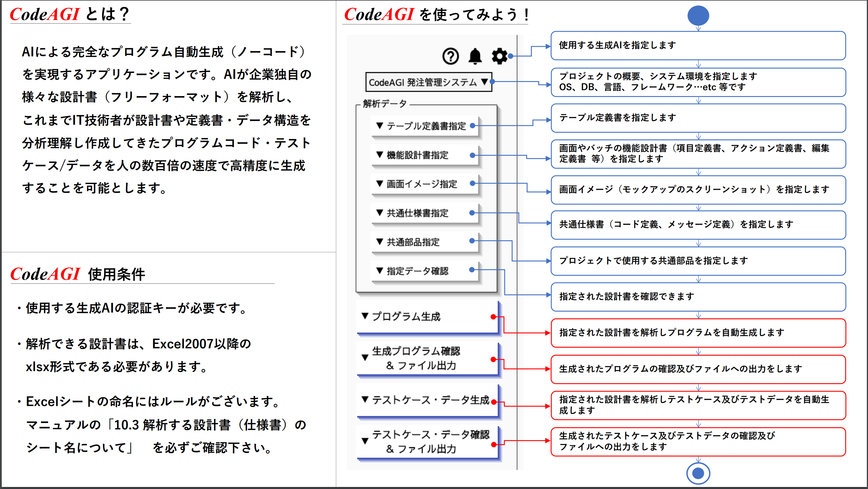This screenshot has width=868, height=489.
Task: Click the red プログラムを自動生成します step box
Action: (698, 333)
